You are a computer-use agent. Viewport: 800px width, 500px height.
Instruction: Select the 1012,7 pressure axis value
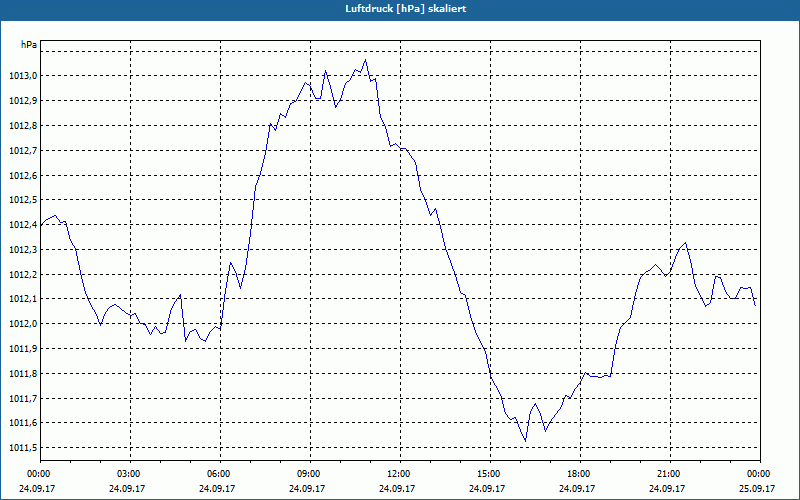23,151
